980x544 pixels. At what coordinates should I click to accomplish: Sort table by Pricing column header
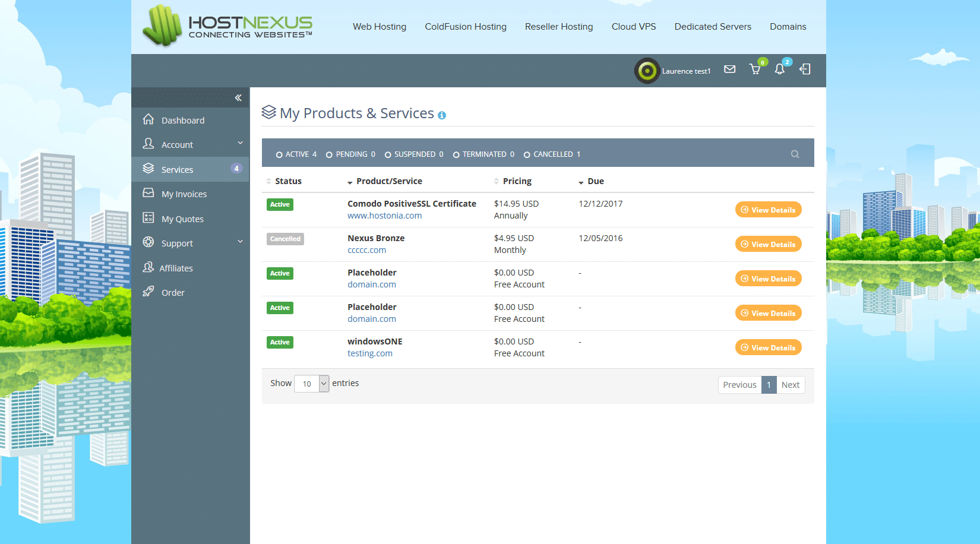tap(517, 181)
